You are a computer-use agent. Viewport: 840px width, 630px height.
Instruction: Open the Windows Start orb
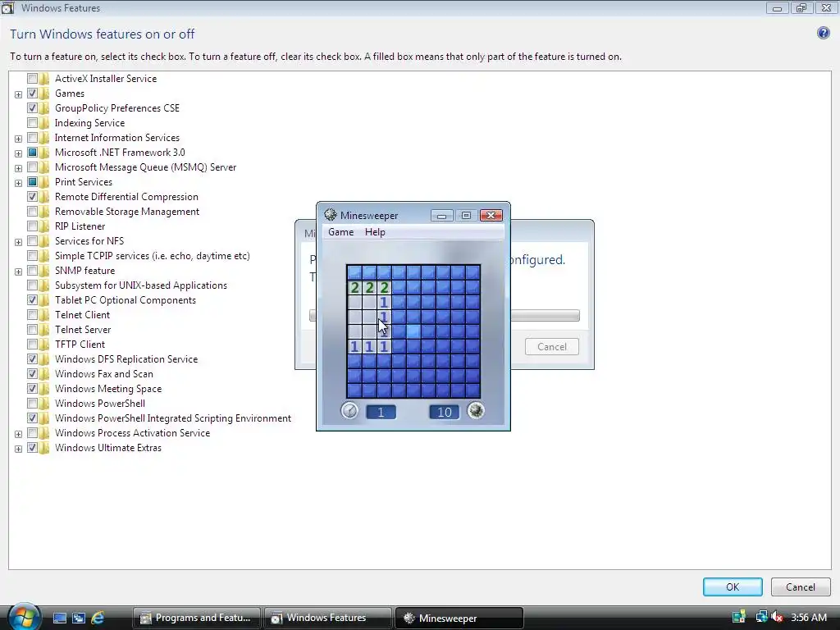(23, 617)
